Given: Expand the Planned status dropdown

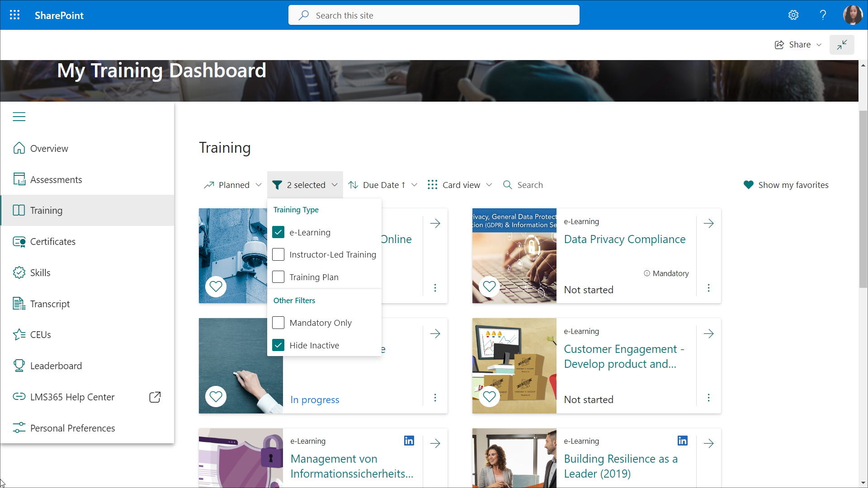Looking at the screenshot, I should (233, 185).
